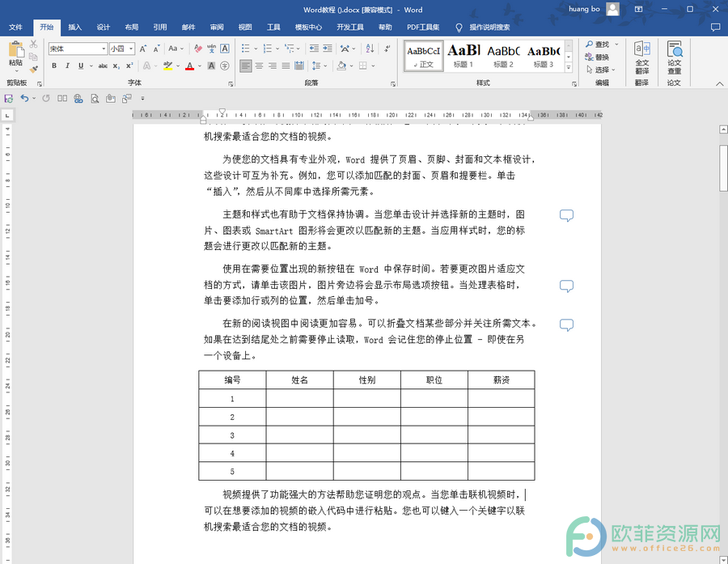
Task: Click the vertical scrollbar thumb
Action: point(723,168)
